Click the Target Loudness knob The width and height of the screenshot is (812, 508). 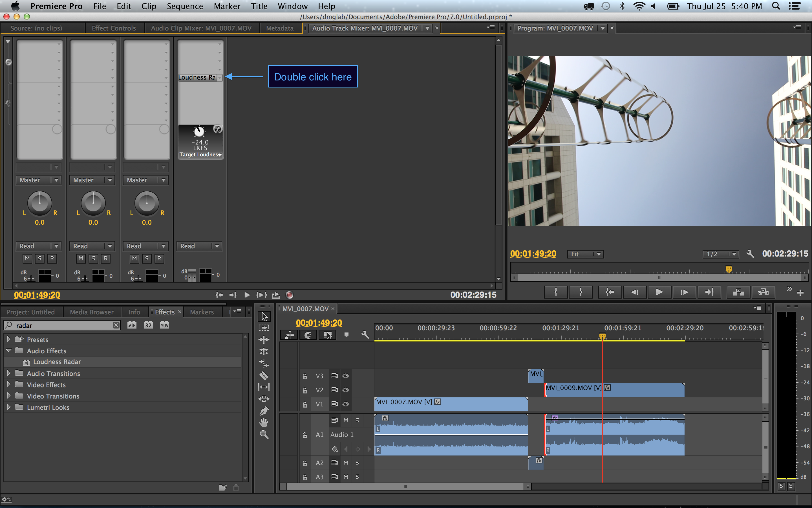pos(199,132)
